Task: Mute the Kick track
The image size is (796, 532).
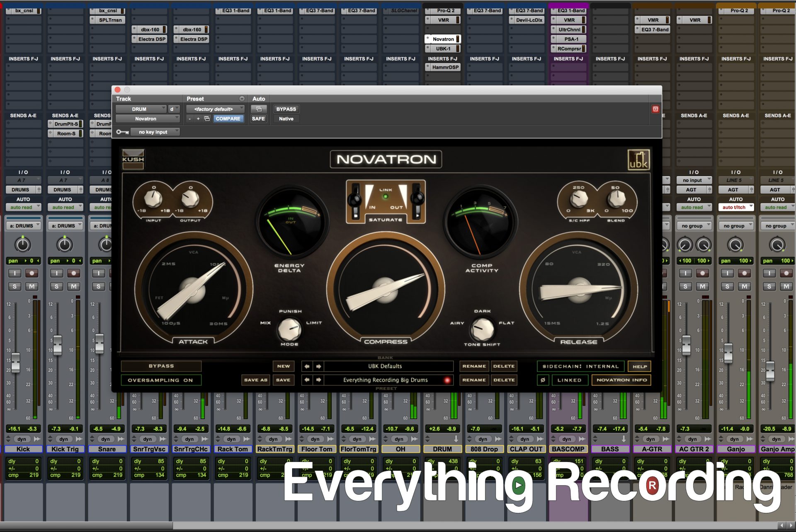Action: tap(32, 286)
